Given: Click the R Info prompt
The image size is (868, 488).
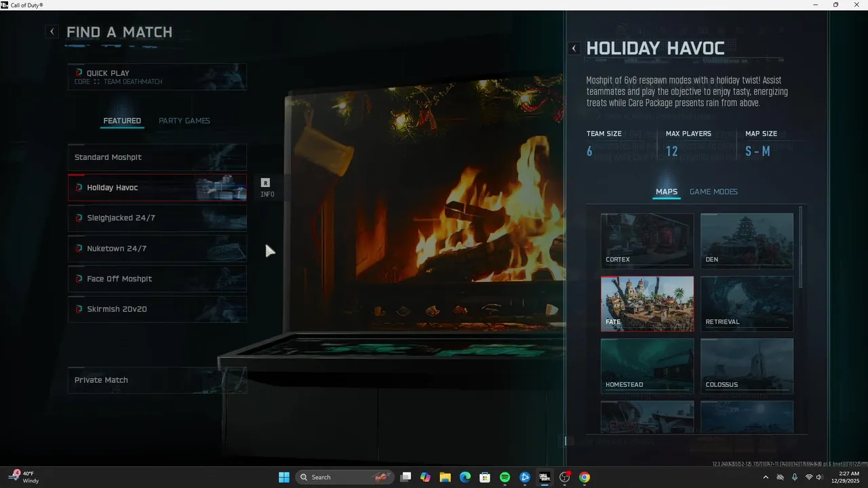Looking at the screenshot, I should [267, 188].
